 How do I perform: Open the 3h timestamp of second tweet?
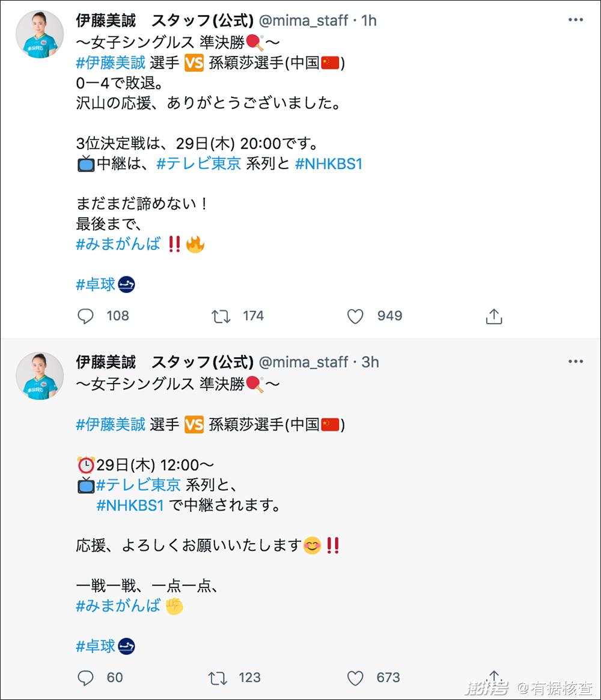(x=370, y=362)
